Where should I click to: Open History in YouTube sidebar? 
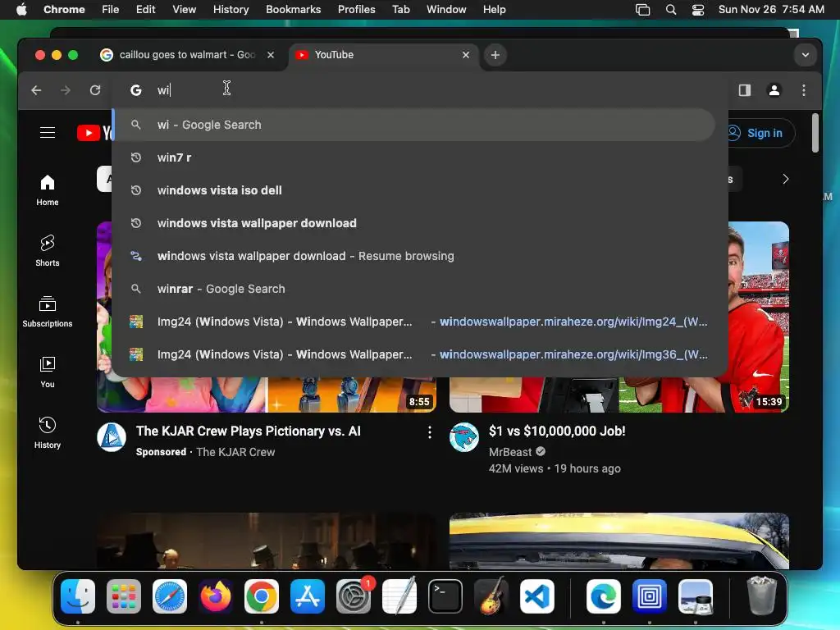(x=48, y=433)
